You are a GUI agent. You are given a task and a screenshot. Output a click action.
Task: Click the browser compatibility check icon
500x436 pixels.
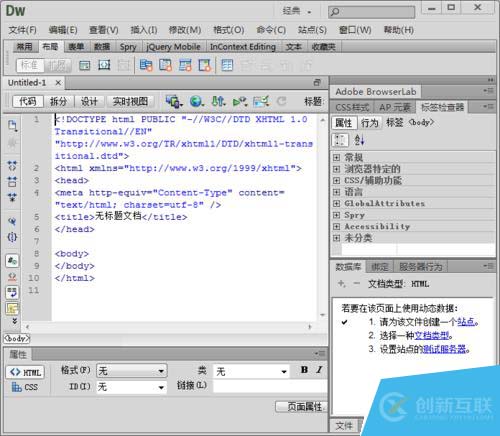pyautogui.click(x=261, y=101)
